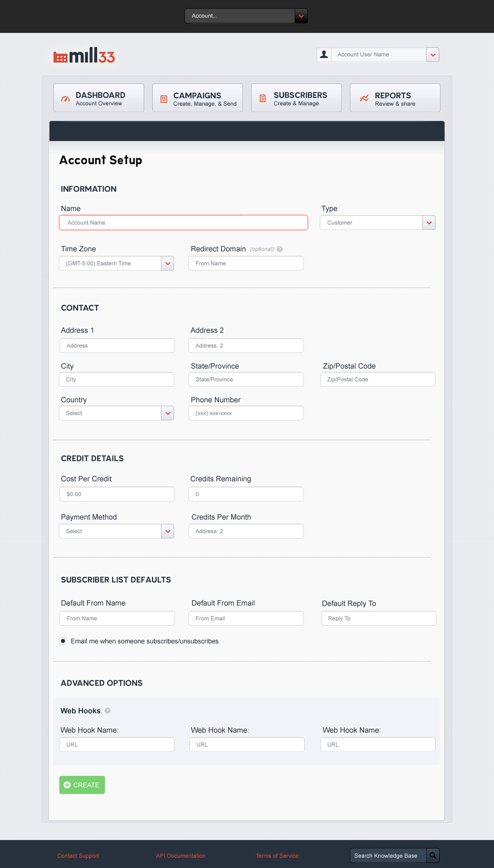Click the Reports chart icon
Viewport: 494px width, 868px height.
click(x=364, y=98)
